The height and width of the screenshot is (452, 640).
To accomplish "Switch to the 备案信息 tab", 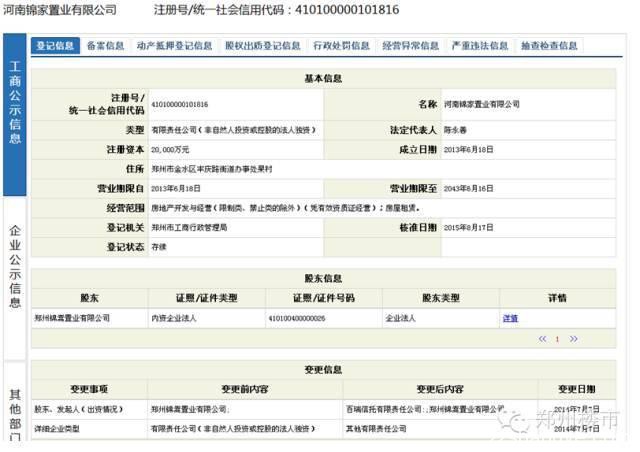I will 105,45.
